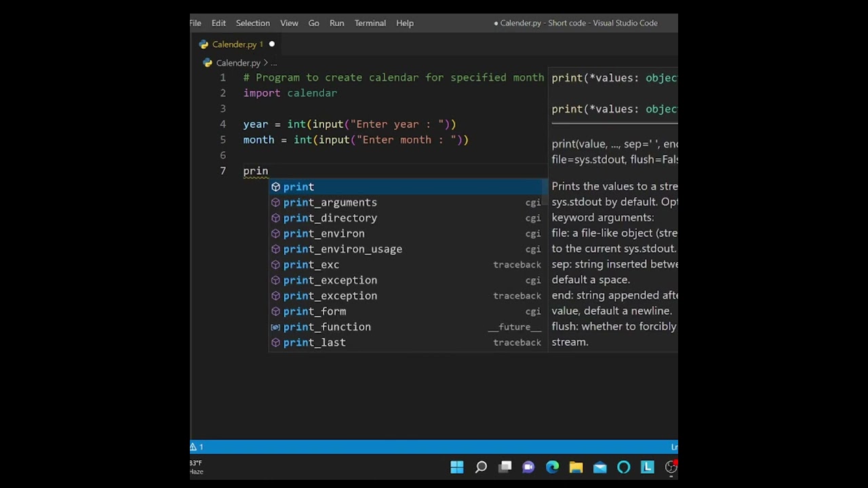
Task: Open Windows Search from the taskbar
Action: coord(481,467)
